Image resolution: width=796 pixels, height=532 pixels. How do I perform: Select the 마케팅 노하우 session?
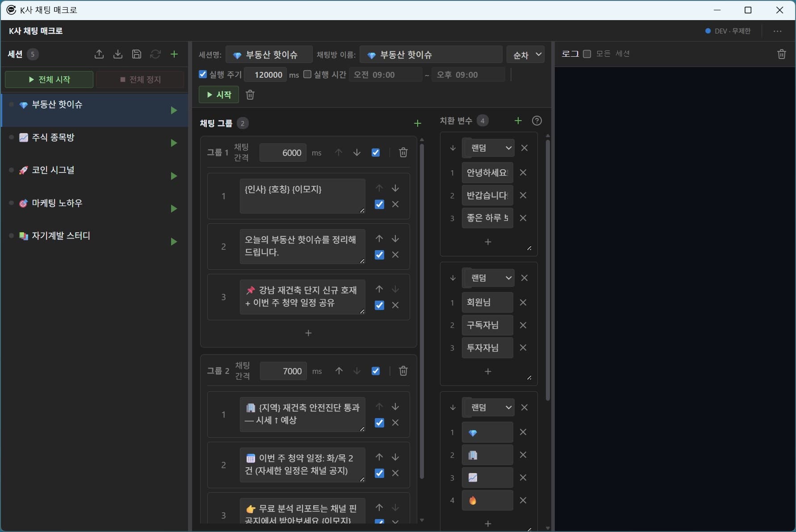95,209
